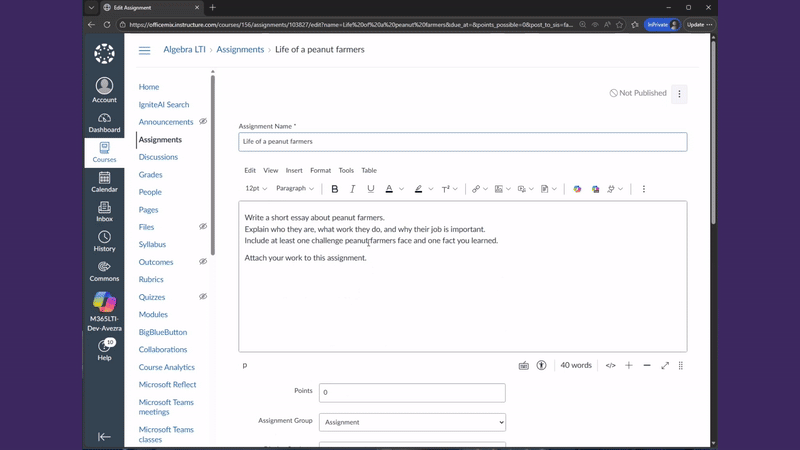Screen dimensions: 800x450
Task: Open the editor Edit menu
Action: pos(250,170)
